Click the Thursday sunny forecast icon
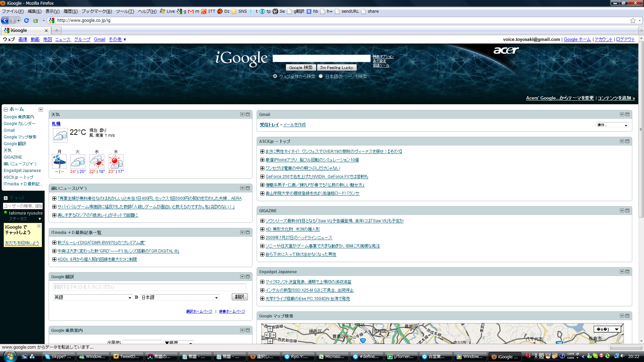The image size is (644, 362). point(116,162)
